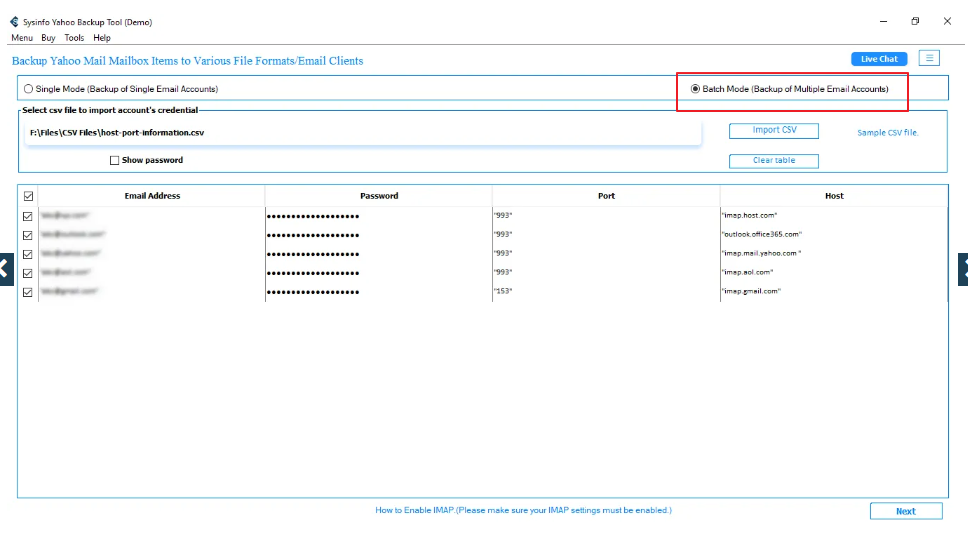Click the "153" port cell
This screenshot has width=968, height=535.
coord(606,291)
